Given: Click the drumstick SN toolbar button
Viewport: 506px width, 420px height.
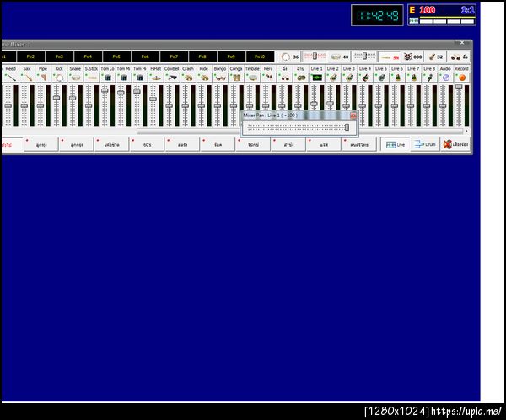Looking at the screenshot, I should click(x=390, y=57).
